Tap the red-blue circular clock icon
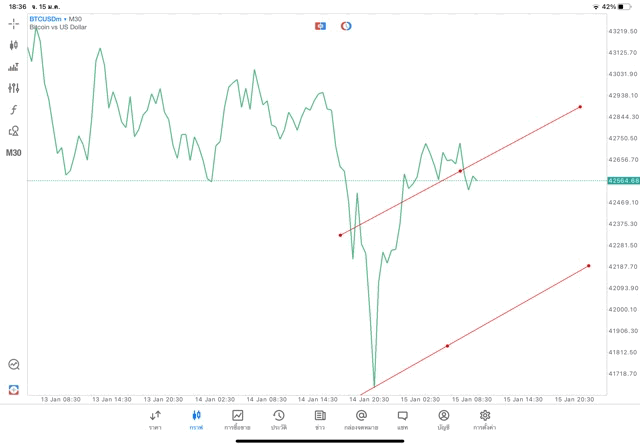640x447 pixels. [346, 25]
